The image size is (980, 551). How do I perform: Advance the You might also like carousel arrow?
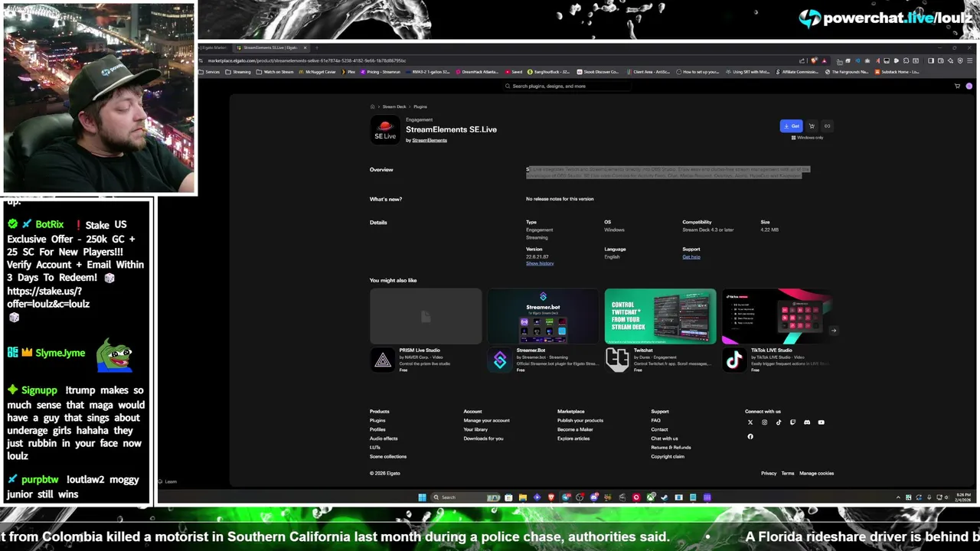tap(833, 331)
